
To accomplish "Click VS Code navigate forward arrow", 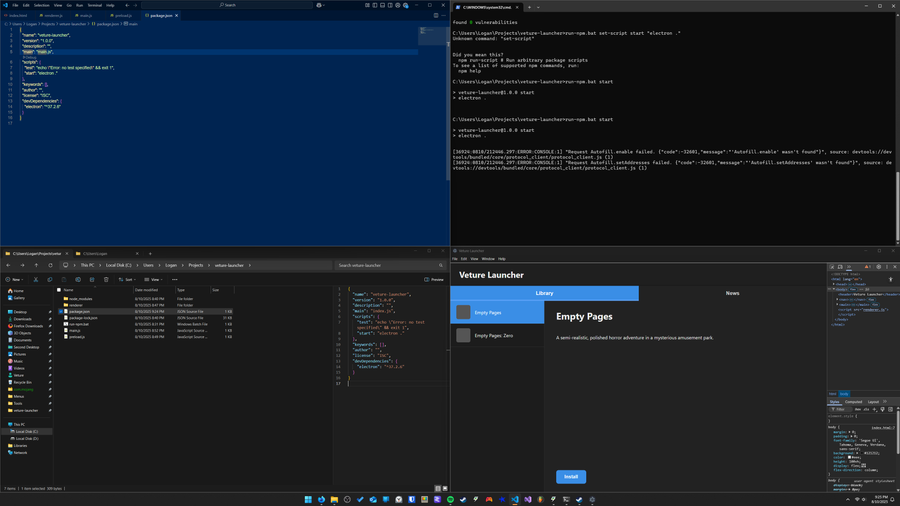I will tap(135, 5).
